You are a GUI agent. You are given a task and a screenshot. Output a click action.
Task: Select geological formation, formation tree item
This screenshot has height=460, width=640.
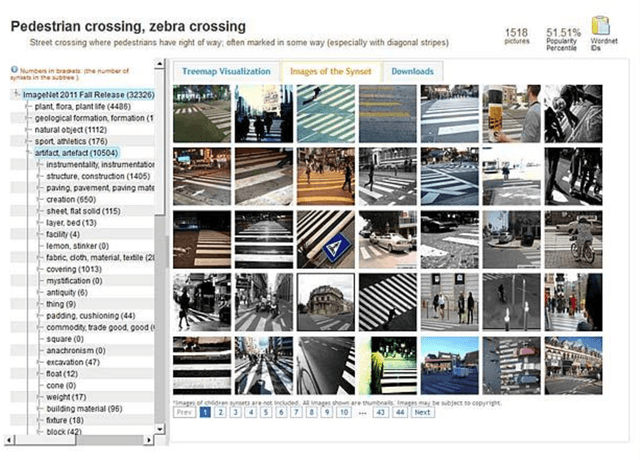[x=94, y=118]
